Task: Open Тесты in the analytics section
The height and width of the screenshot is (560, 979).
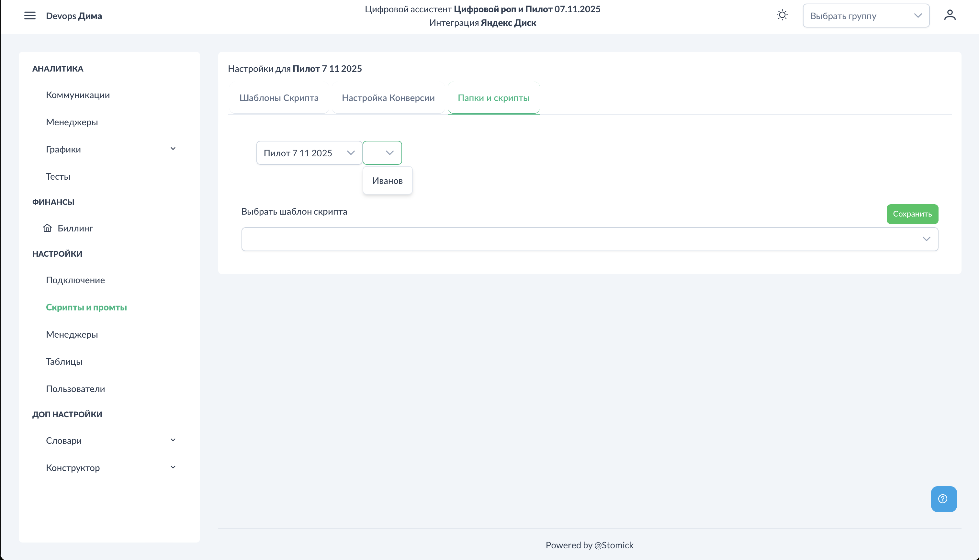Action: (58, 176)
